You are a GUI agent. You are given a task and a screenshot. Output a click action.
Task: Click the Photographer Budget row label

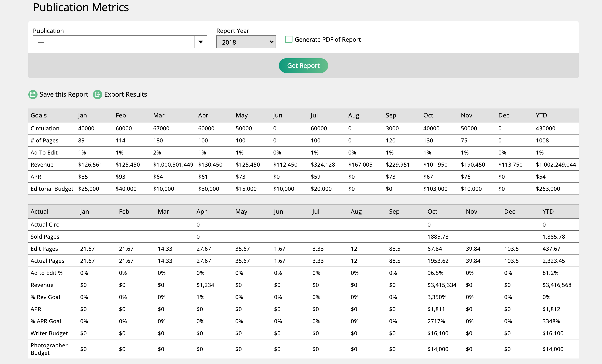pos(49,349)
